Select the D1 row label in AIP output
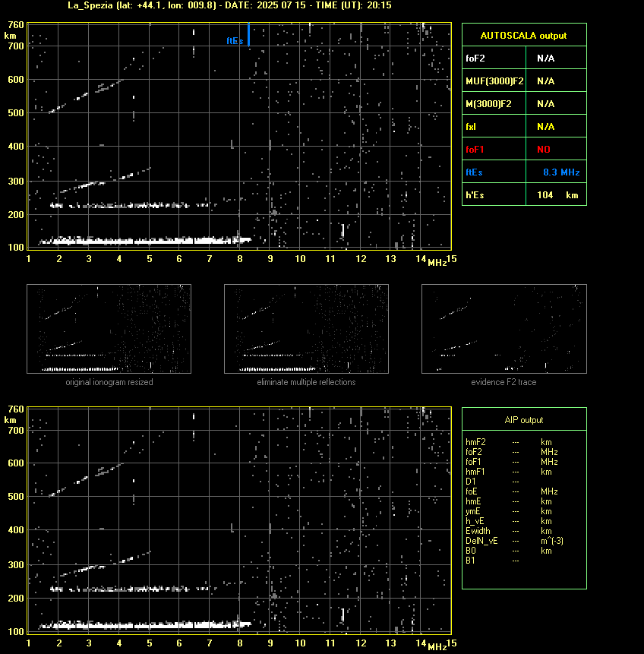Image resolution: width=644 pixels, height=654 pixels. [x=471, y=482]
